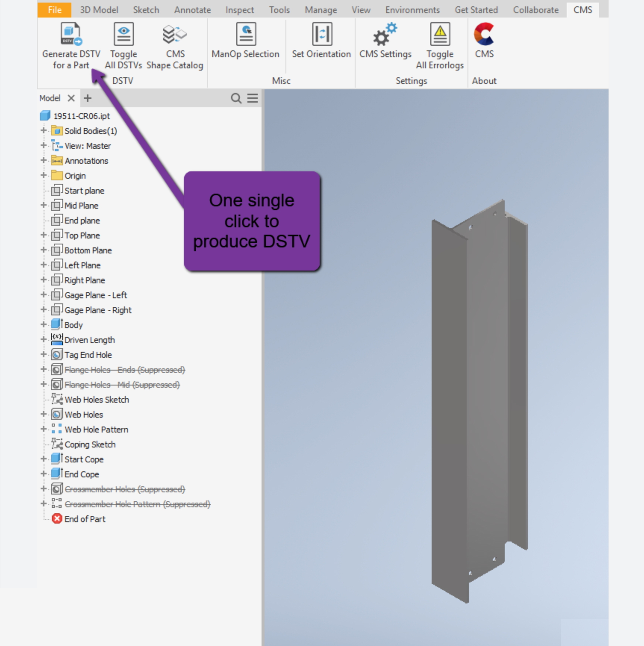
Task: Select End Cope extrusion icon
Action: point(57,473)
